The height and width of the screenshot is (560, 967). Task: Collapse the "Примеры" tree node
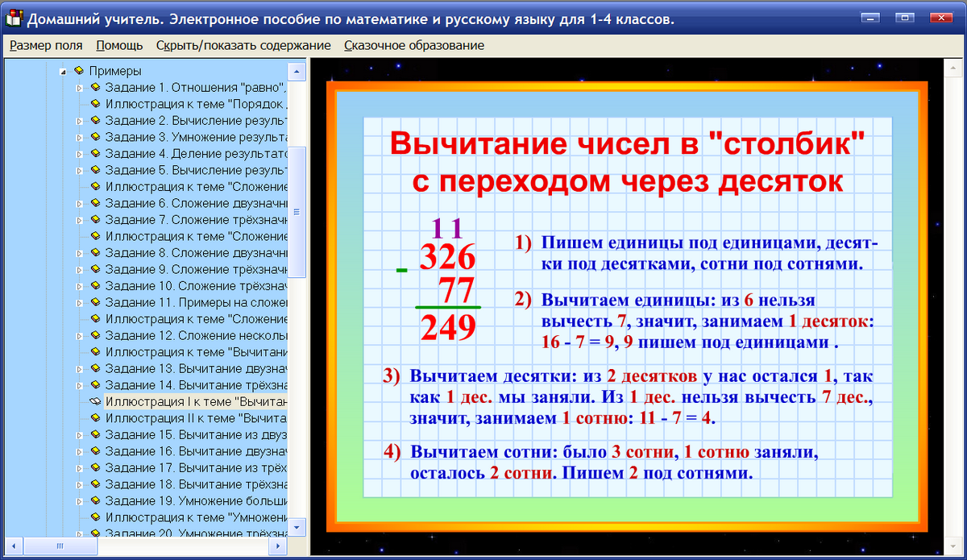coord(64,70)
